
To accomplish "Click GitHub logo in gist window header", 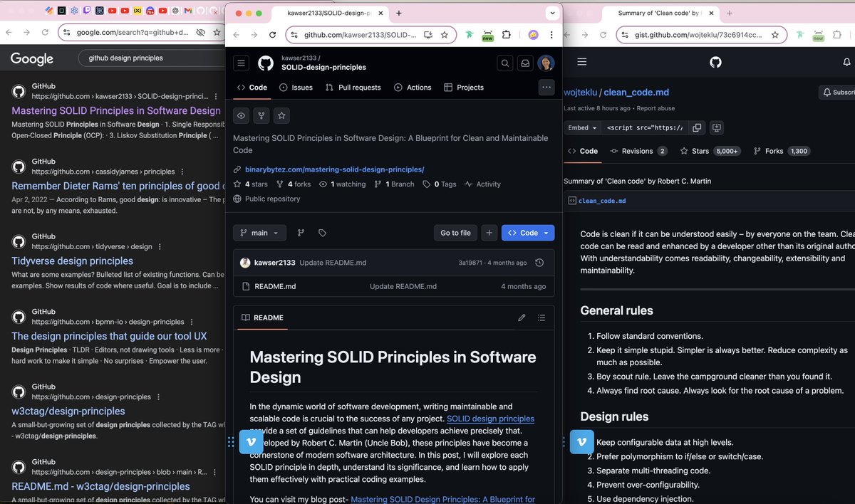I will tap(716, 62).
